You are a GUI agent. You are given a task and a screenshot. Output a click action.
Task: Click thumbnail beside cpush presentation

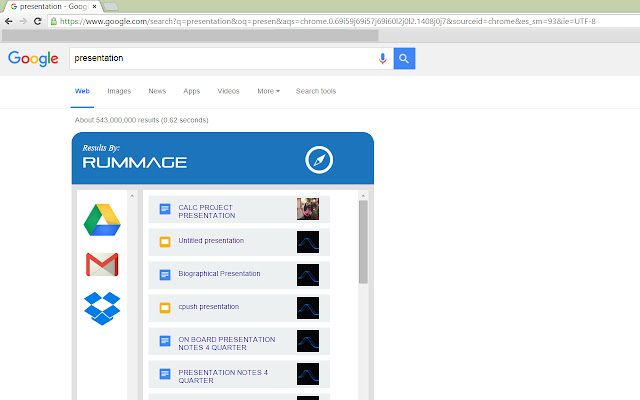click(308, 308)
